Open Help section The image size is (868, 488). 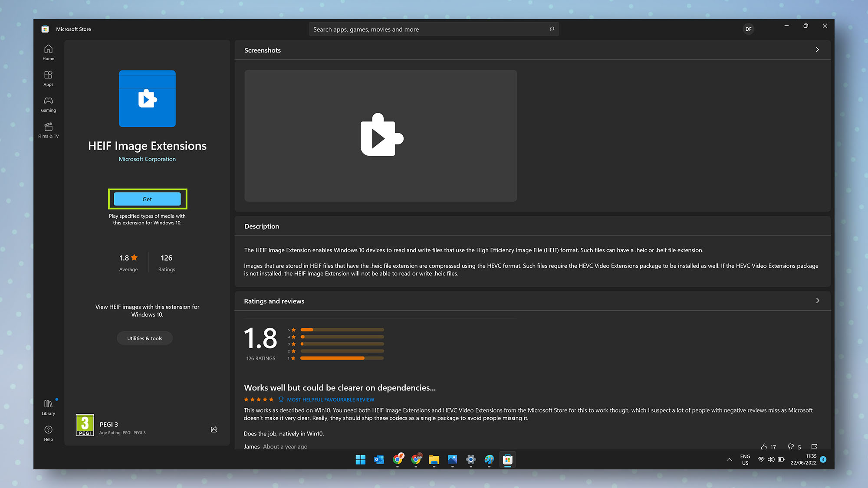tap(48, 432)
